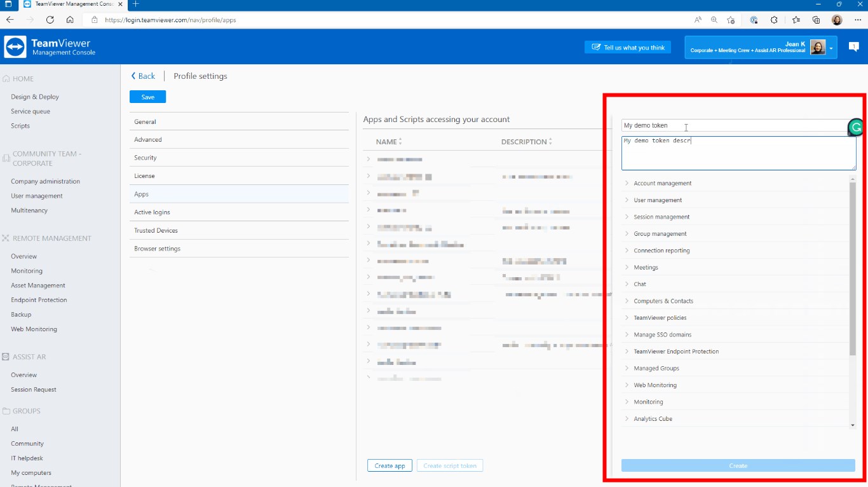Open a new browser tab
Screen dimensions: 868x487
(135, 4)
